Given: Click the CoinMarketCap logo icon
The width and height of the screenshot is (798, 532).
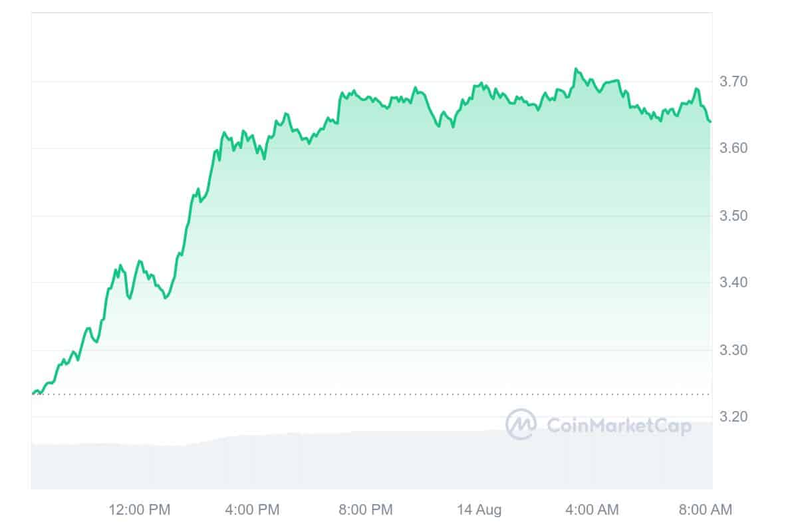Looking at the screenshot, I should 521,424.
